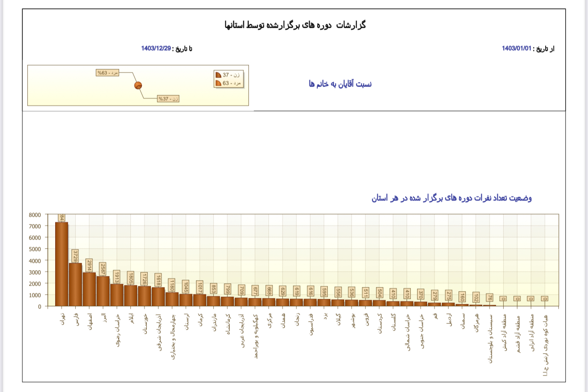Click the زن - %37 callout label
The width and height of the screenshot is (588, 392).
pos(168,99)
